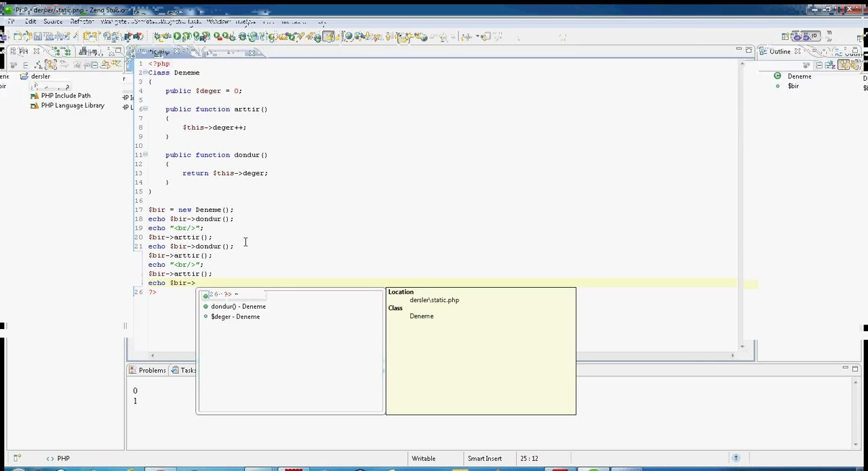The width and height of the screenshot is (868, 471).
Task: Minimize the bottom Problems panel
Action: (x=846, y=369)
